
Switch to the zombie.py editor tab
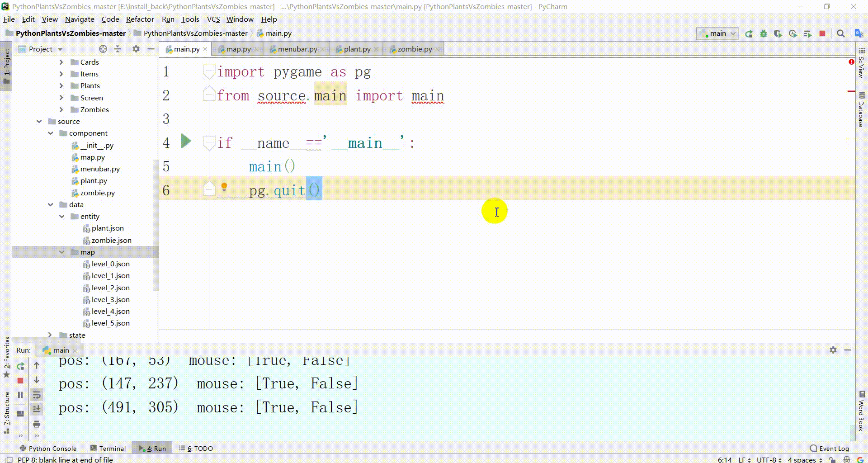coord(415,49)
